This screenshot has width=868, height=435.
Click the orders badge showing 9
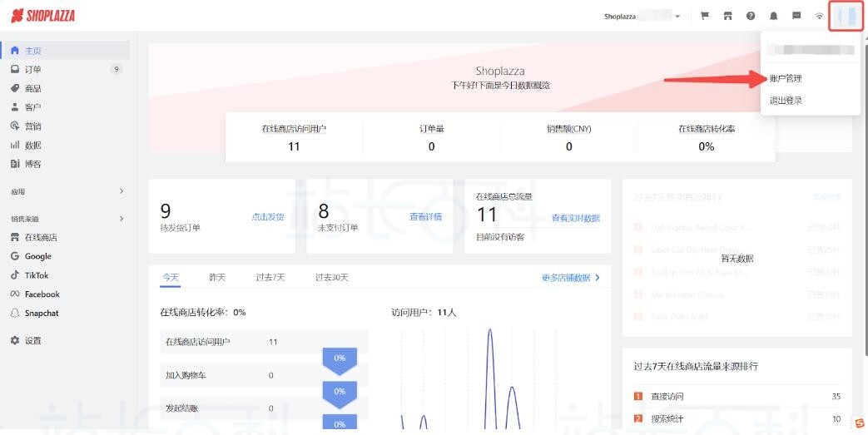point(116,69)
